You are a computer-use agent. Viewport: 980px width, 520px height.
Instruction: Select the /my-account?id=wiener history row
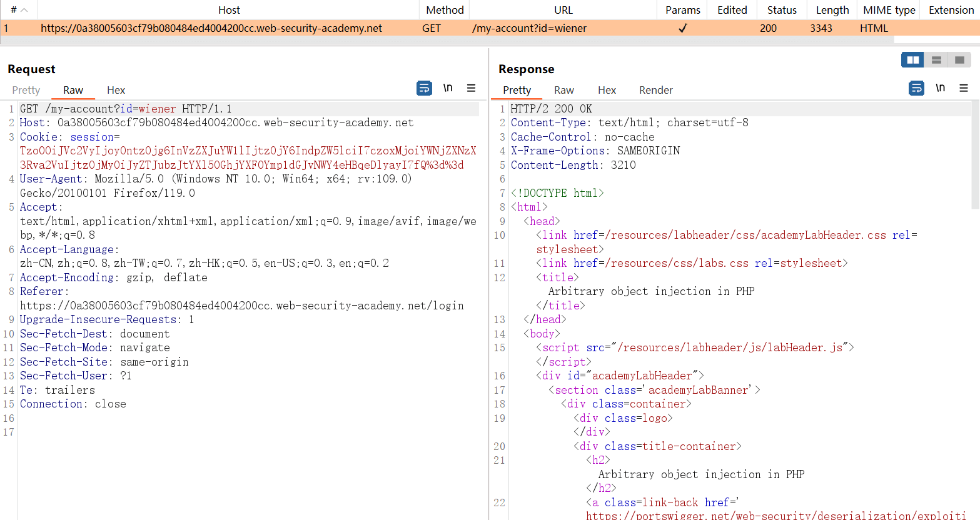pos(529,28)
